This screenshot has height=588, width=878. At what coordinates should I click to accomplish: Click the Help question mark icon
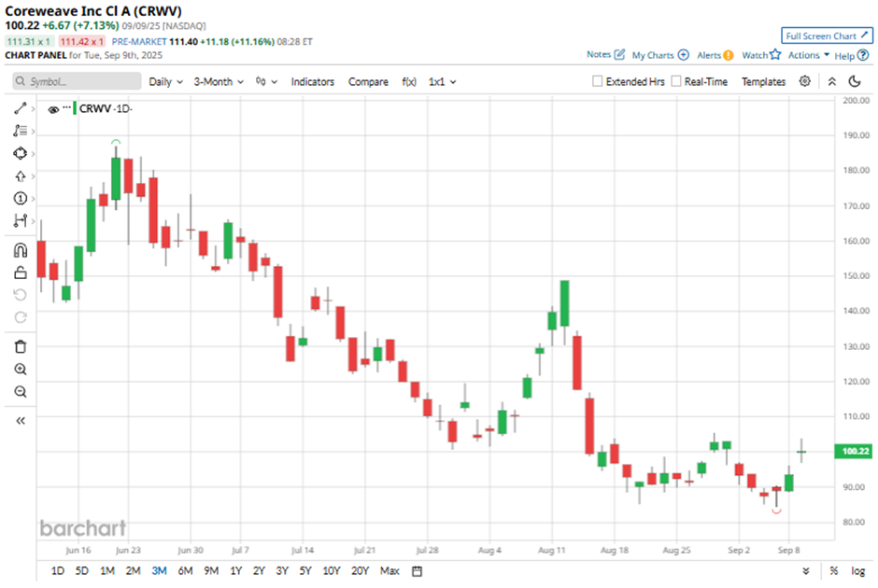click(863, 55)
